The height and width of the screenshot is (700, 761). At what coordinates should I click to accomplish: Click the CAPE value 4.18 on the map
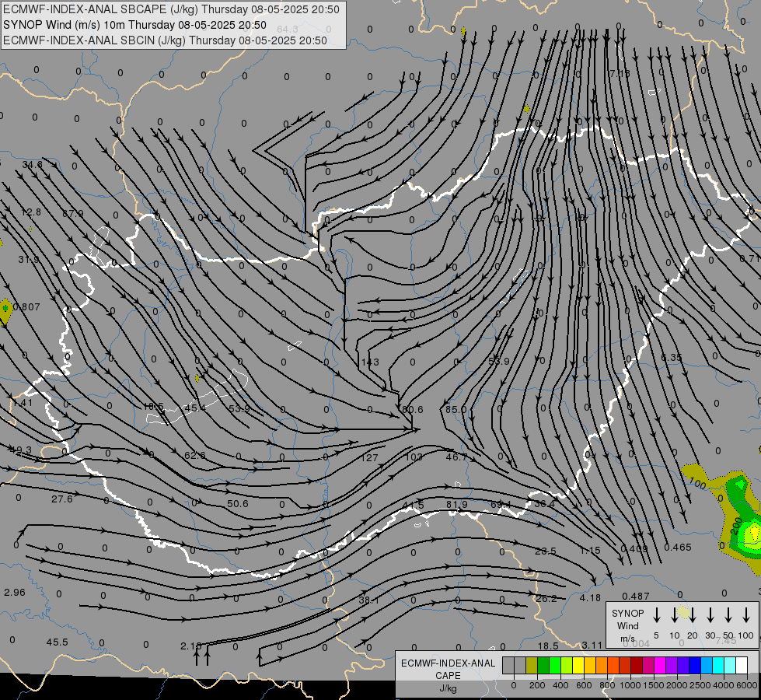click(x=590, y=598)
